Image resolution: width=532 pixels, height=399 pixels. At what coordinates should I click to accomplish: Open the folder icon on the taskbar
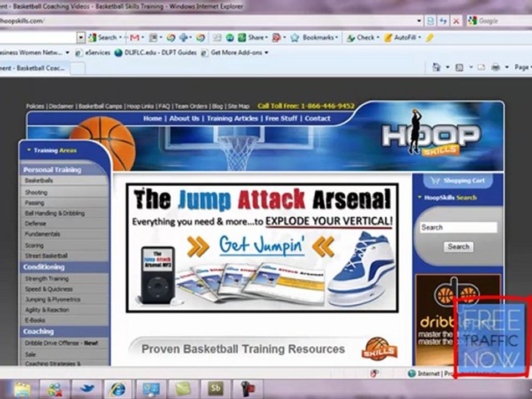coord(22,389)
